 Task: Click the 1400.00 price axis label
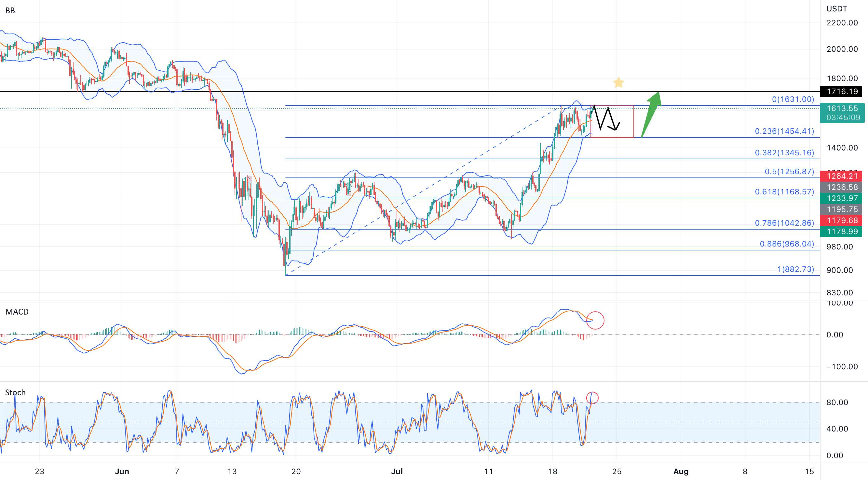click(x=842, y=148)
